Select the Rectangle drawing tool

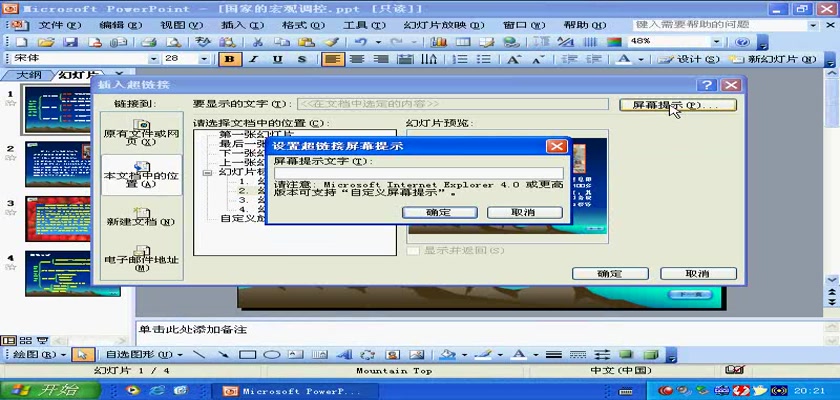247,354
